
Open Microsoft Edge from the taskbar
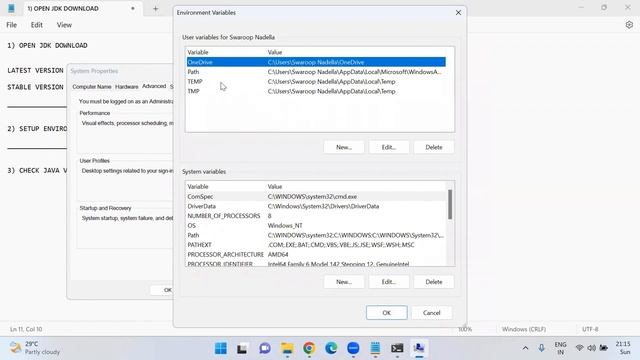pos(331,348)
